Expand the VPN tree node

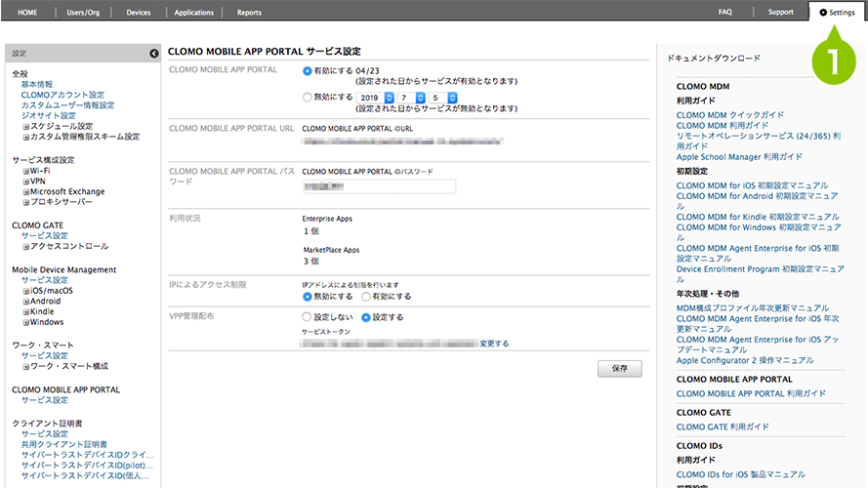(x=25, y=183)
